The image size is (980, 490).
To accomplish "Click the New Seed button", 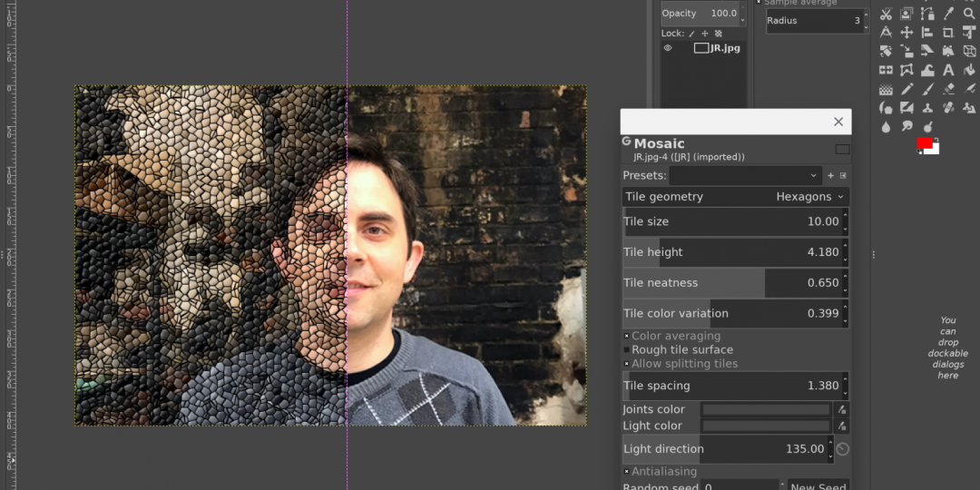I will point(818,485).
